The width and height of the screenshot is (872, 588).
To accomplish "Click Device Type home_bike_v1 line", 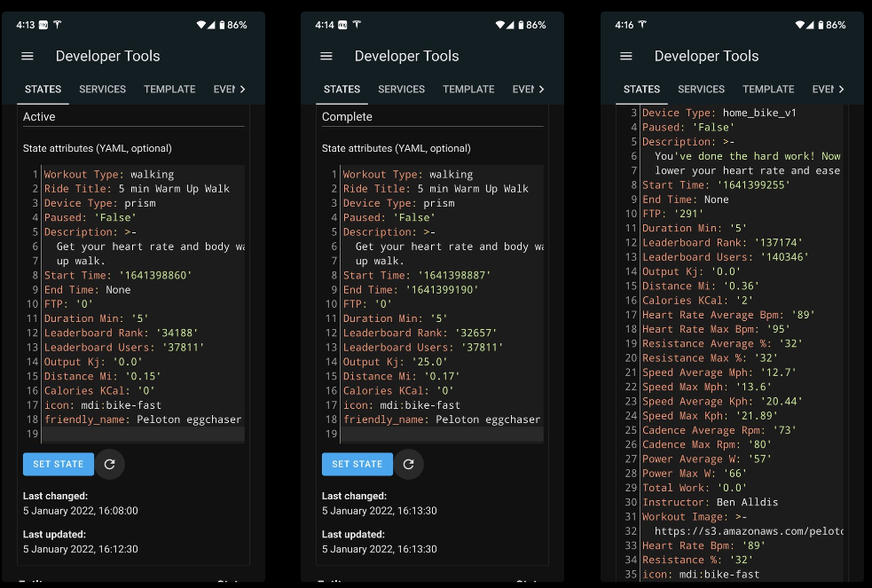I will pyautogui.click(x=719, y=113).
